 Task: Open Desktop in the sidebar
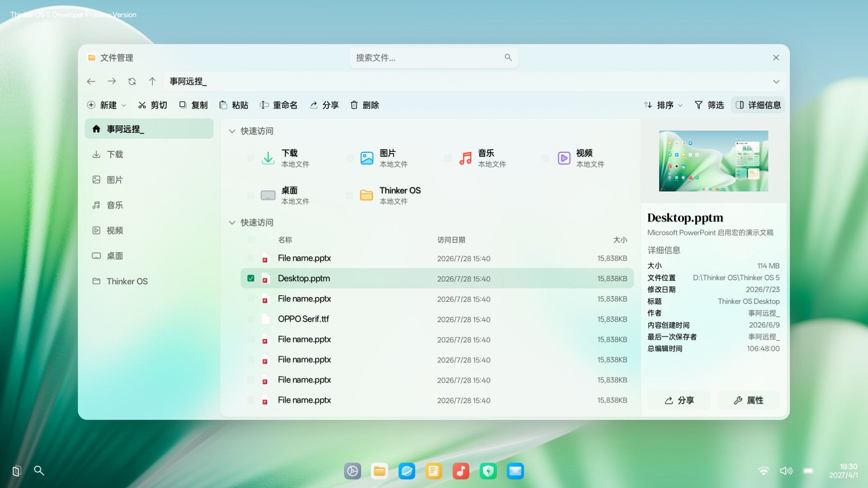(x=149, y=256)
